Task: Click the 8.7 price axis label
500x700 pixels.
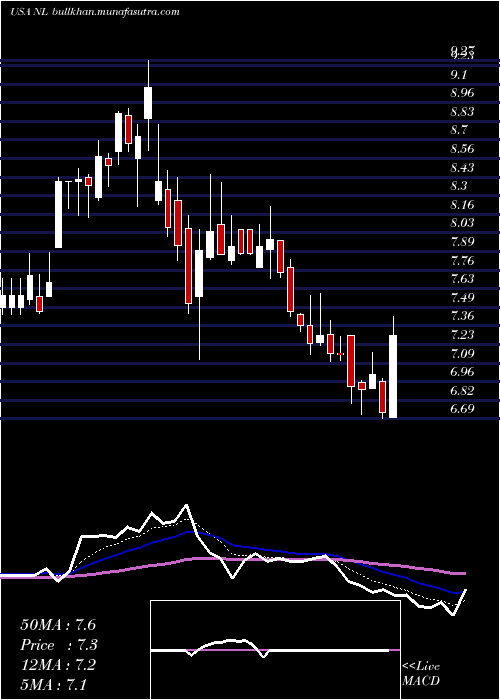Action: (458, 130)
